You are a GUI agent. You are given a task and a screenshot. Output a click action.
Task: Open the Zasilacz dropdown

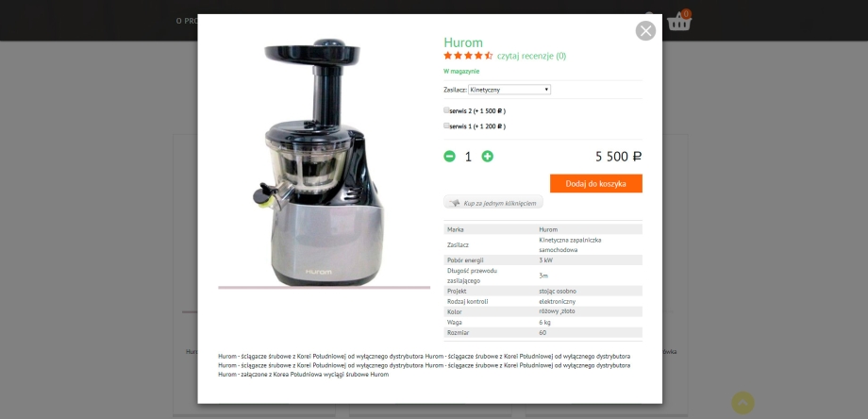coord(509,90)
